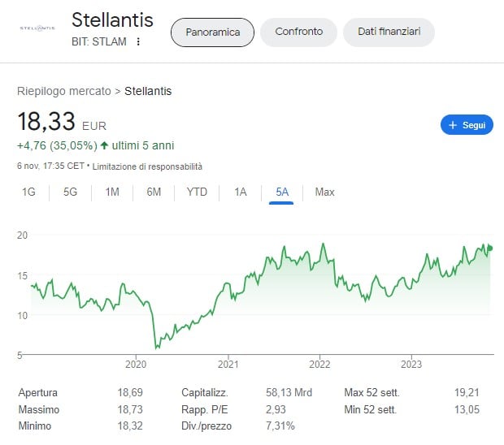The height and width of the screenshot is (445, 504).
Task: Select the 5A time range
Action: 282,192
